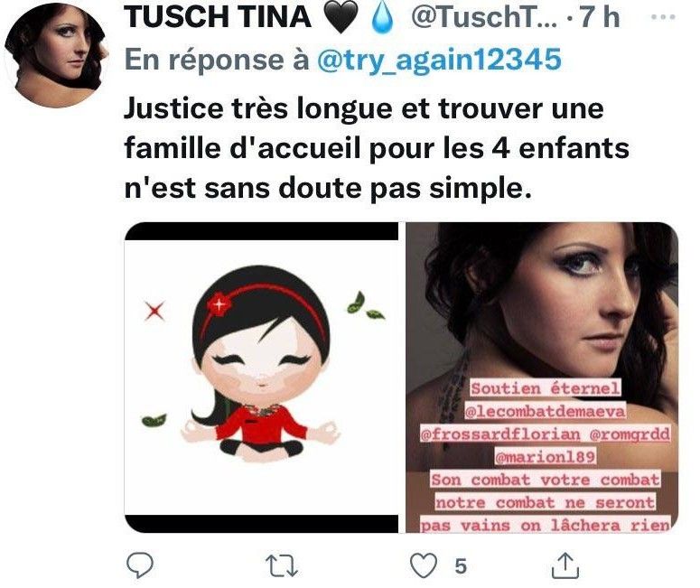Click the @lecombatdemaeva text in the photo

(x=545, y=411)
